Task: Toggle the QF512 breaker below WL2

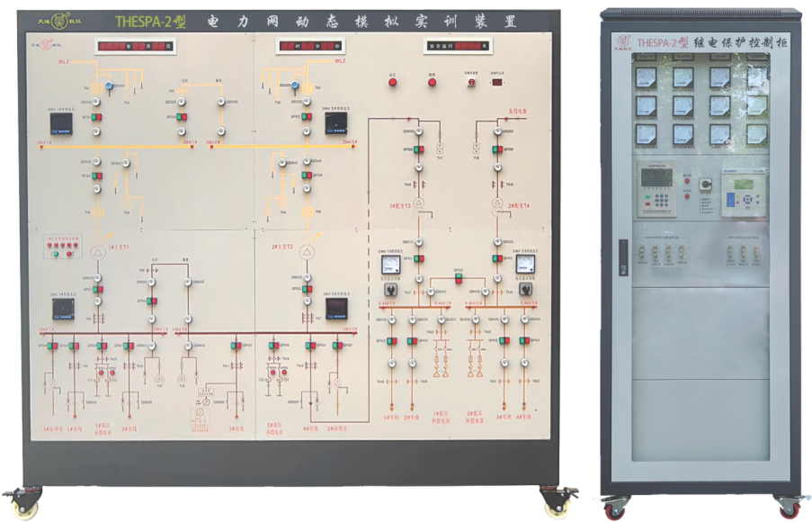Action: pyautogui.click(x=306, y=117)
